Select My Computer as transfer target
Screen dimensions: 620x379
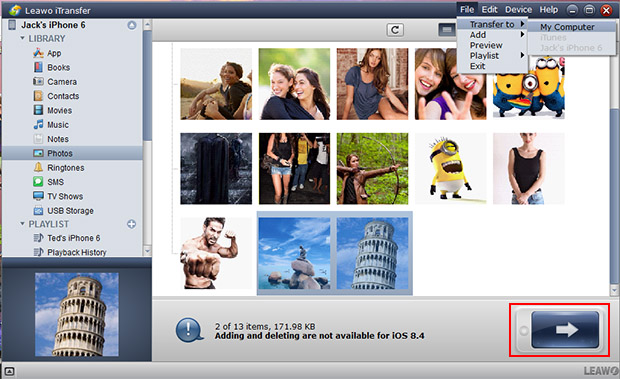coord(567,27)
